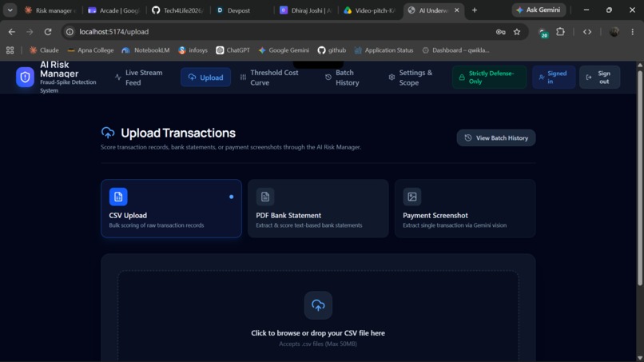The width and height of the screenshot is (644, 362).
Task: Click the site info icon in address bar
Action: click(70, 32)
